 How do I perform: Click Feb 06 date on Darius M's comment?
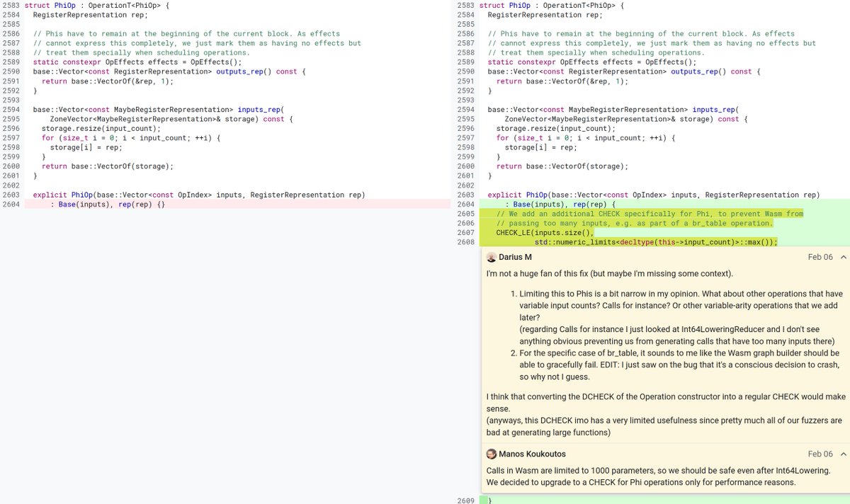coord(820,257)
